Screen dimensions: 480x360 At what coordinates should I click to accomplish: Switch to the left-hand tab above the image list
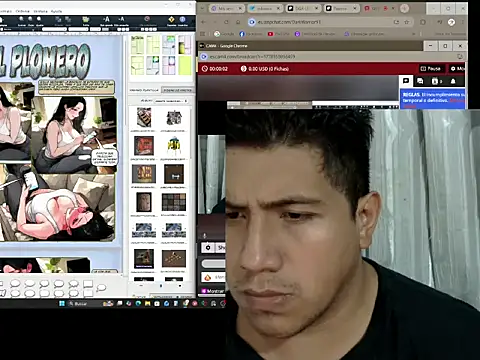(x=144, y=90)
